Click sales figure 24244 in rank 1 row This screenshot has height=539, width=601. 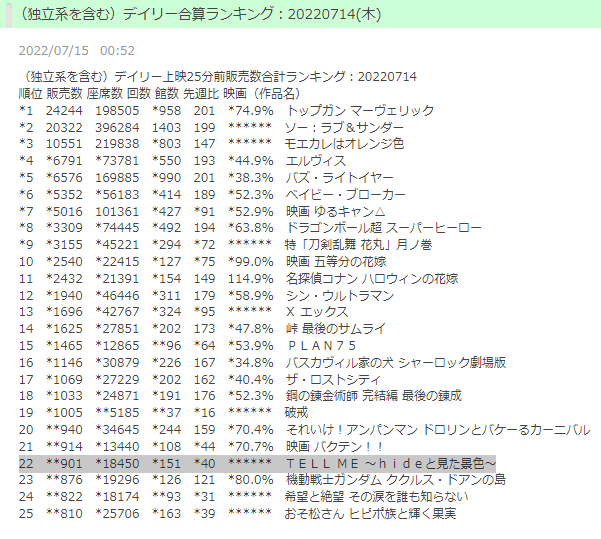[64, 110]
